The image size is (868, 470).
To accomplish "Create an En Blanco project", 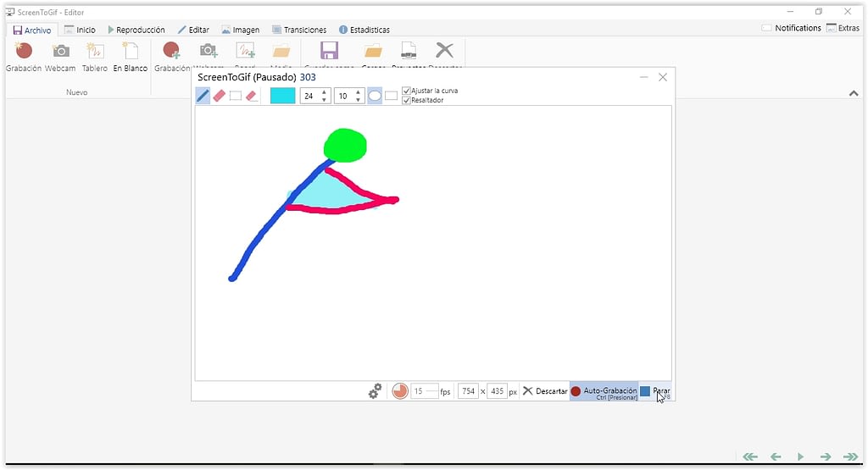I will pyautogui.click(x=130, y=57).
